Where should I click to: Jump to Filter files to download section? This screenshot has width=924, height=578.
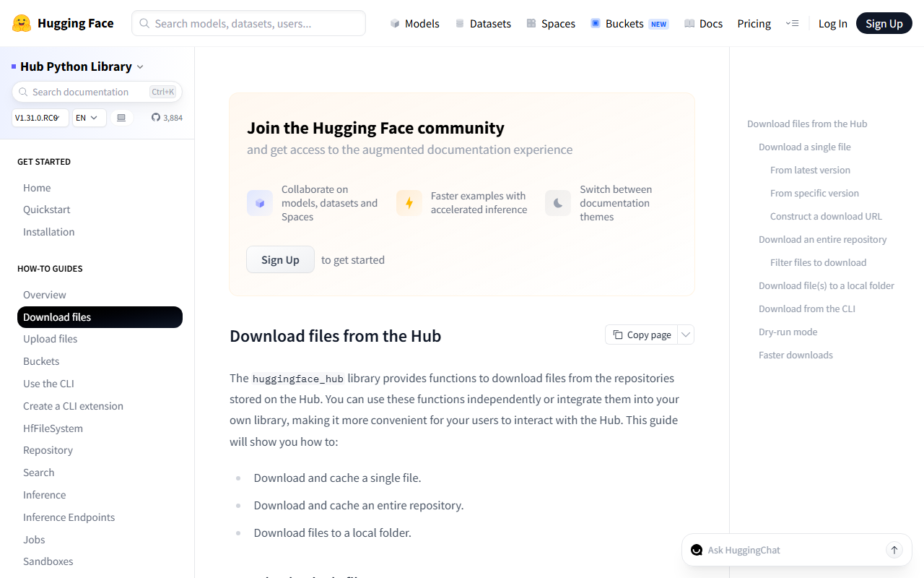click(818, 262)
